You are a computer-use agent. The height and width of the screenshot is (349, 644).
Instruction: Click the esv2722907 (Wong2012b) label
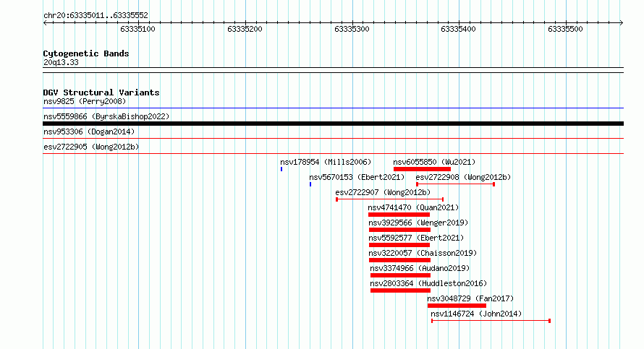pos(383,192)
